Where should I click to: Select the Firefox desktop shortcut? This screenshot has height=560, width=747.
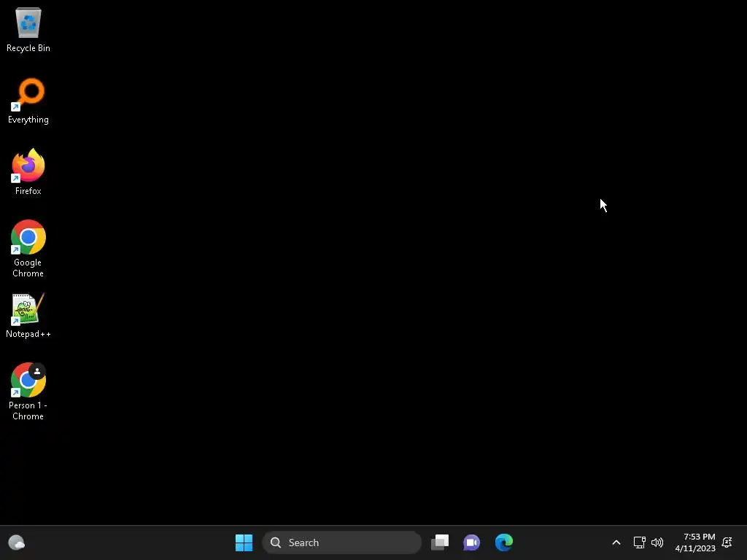point(28,172)
